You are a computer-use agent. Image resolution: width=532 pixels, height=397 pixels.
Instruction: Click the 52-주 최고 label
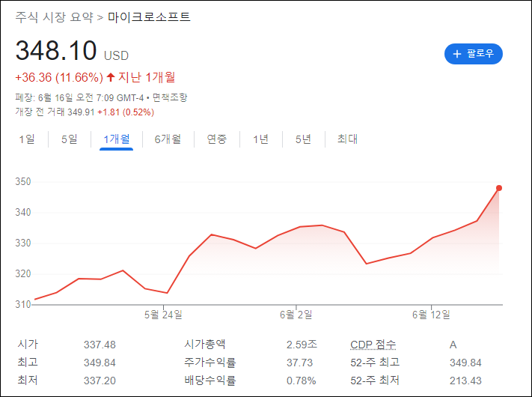point(375,363)
